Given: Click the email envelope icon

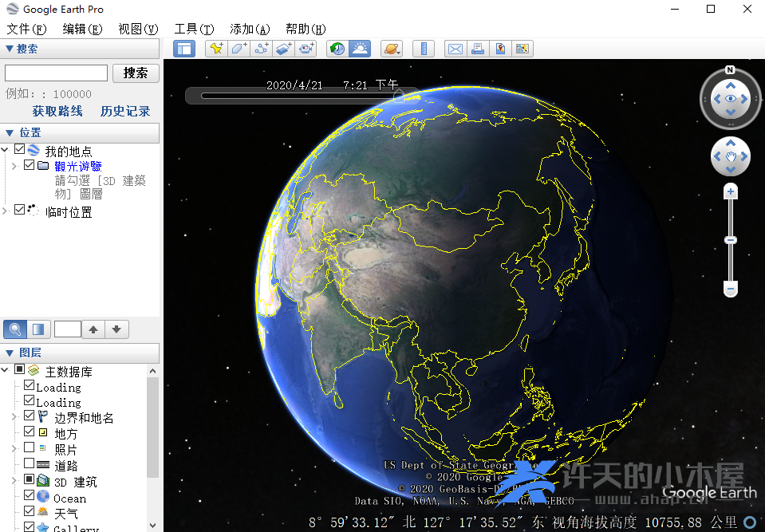Looking at the screenshot, I should click(x=455, y=49).
